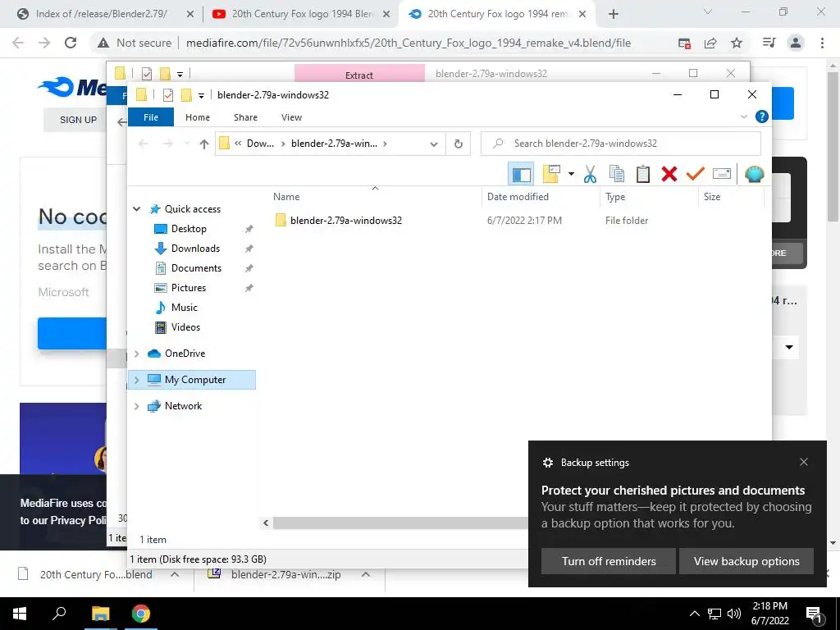Click the Classic Shell settings icon
Viewport: 840px width, 630px height.
(755, 174)
